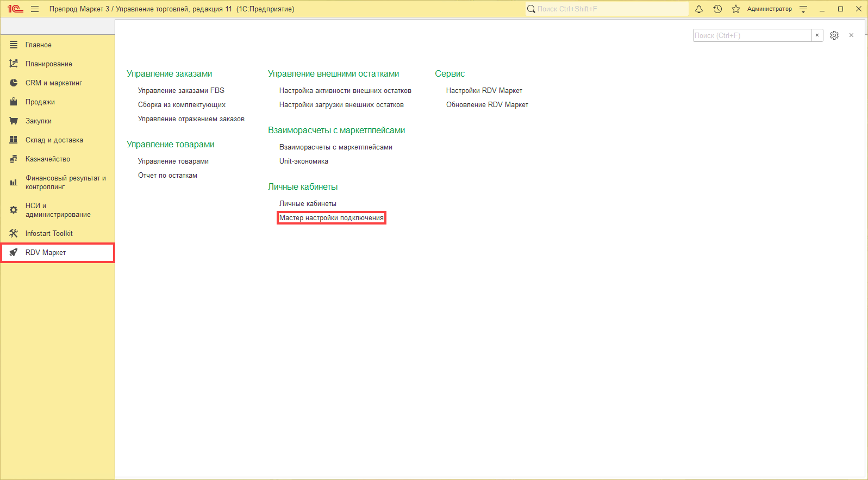The image size is (868, 480).
Task: Click Infostart Toolkit tools icon
Action: pyautogui.click(x=14, y=233)
